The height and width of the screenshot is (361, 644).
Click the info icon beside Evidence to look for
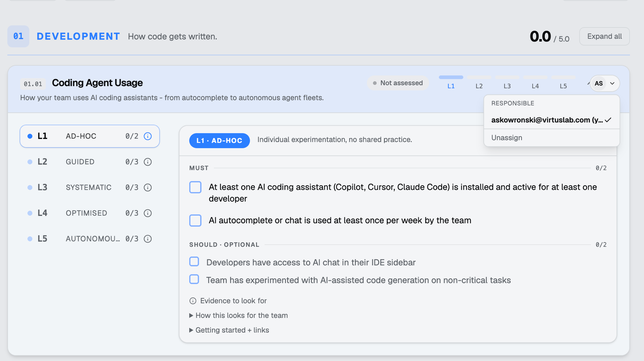(193, 301)
